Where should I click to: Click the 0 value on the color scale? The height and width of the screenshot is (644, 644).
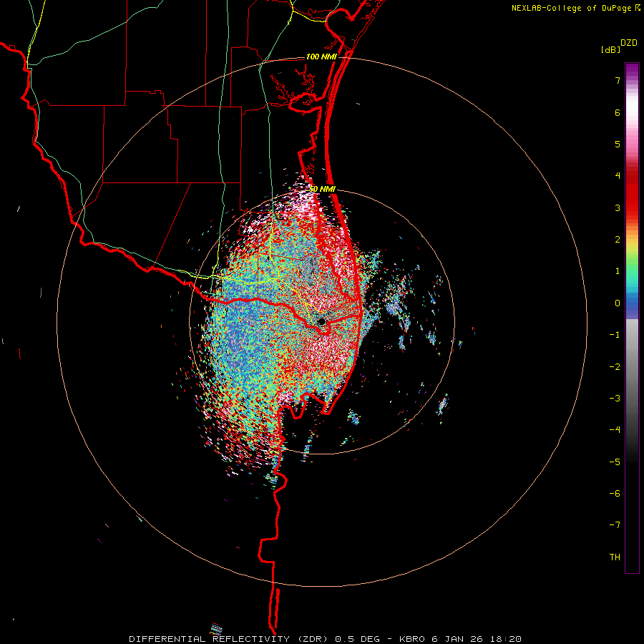[x=618, y=303]
